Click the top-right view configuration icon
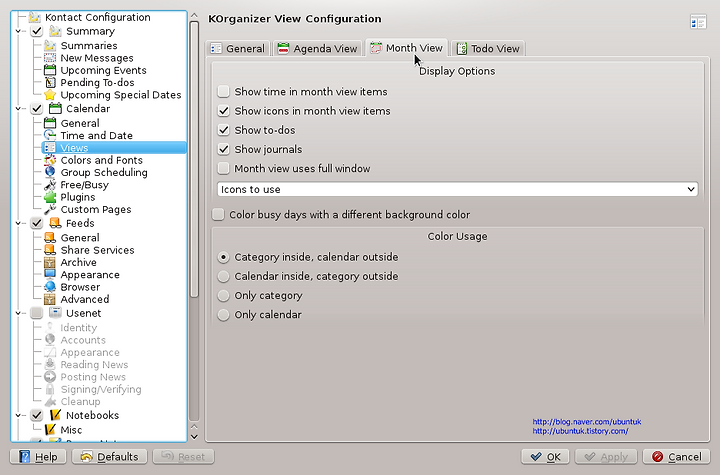The image size is (720, 475). (x=698, y=22)
